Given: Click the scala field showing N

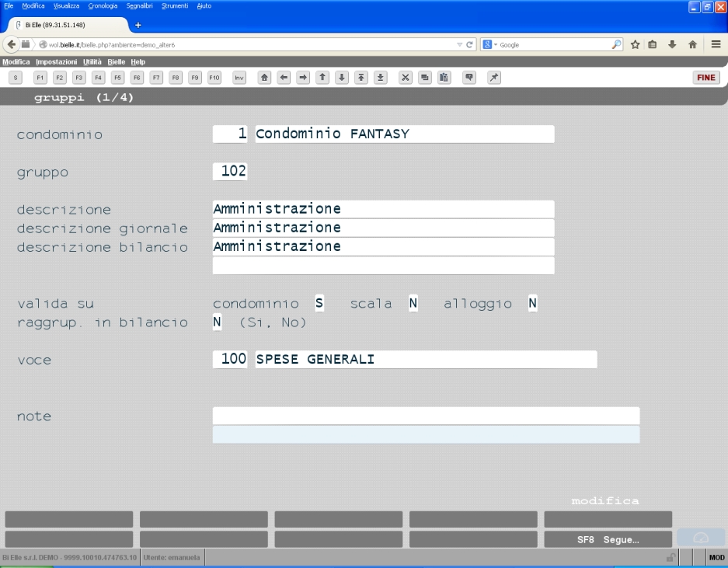Looking at the screenshot, I should [x=413, y=304].
